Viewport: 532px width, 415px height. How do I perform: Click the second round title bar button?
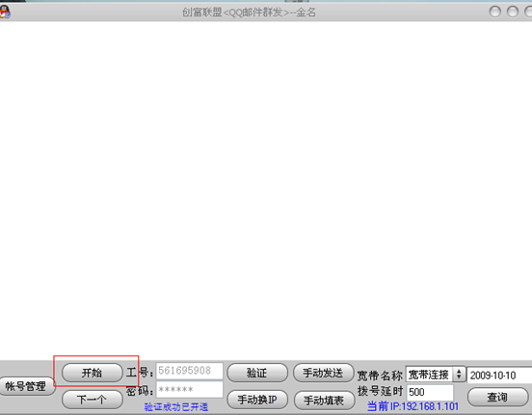click(x=513, y=12)
